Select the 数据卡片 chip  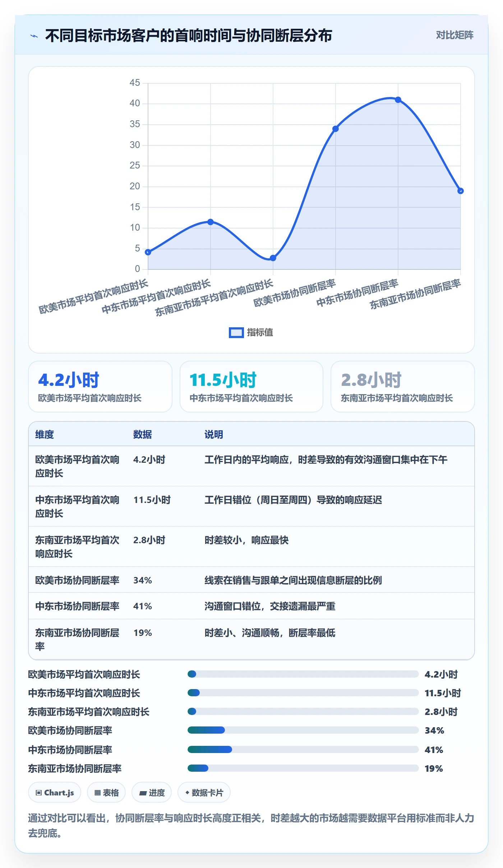pyautogui.click(x=204, y=793)
